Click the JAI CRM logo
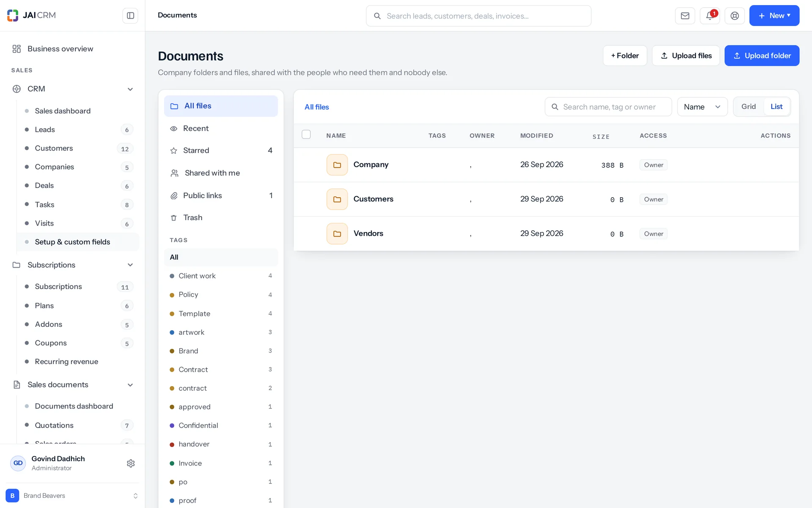 (x=31, y=15)
